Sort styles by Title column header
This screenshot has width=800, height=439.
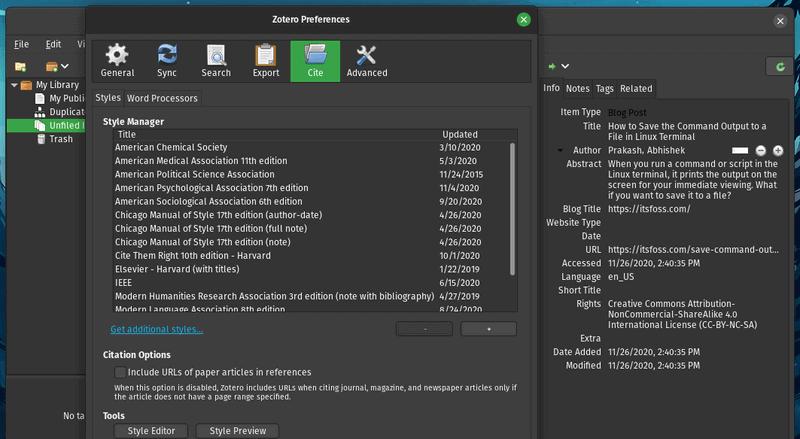[276, 135]
